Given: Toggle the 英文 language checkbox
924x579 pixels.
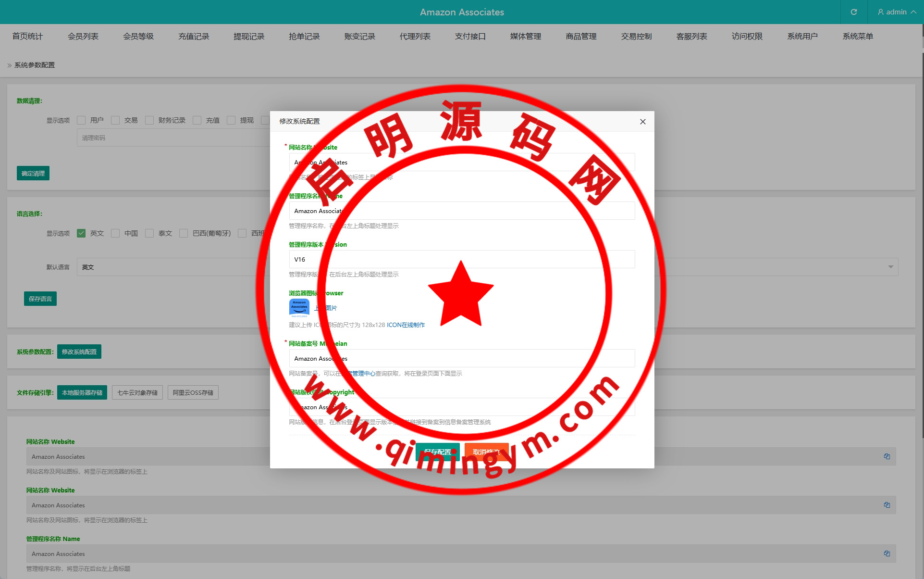Looking at the screenshot, I should click(81, 233).
